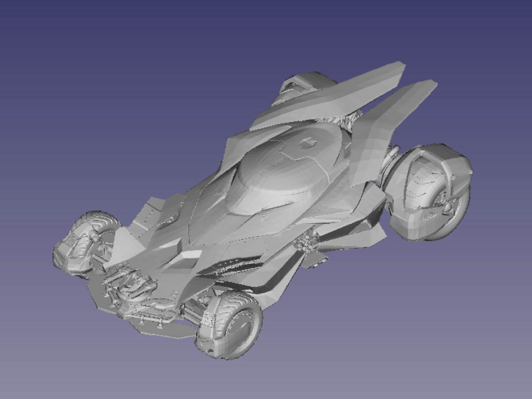Viewport: 532px width, 399px height.
Task: Click the empty viewport background to deselect
Action: click(66, 66)
